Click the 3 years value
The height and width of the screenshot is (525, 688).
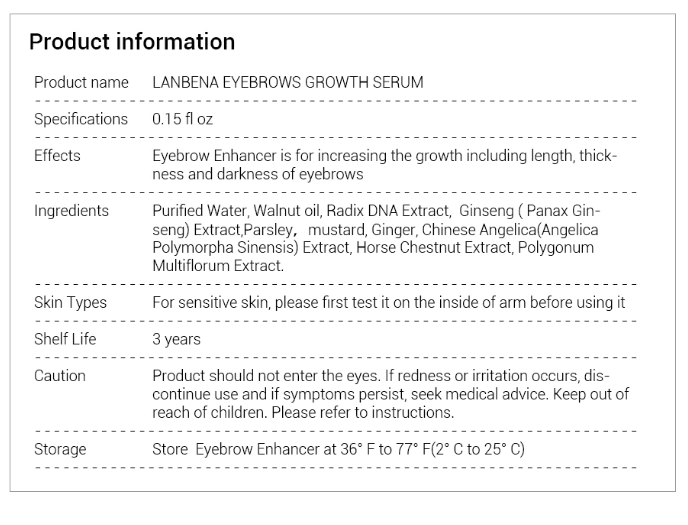point(176,339)
